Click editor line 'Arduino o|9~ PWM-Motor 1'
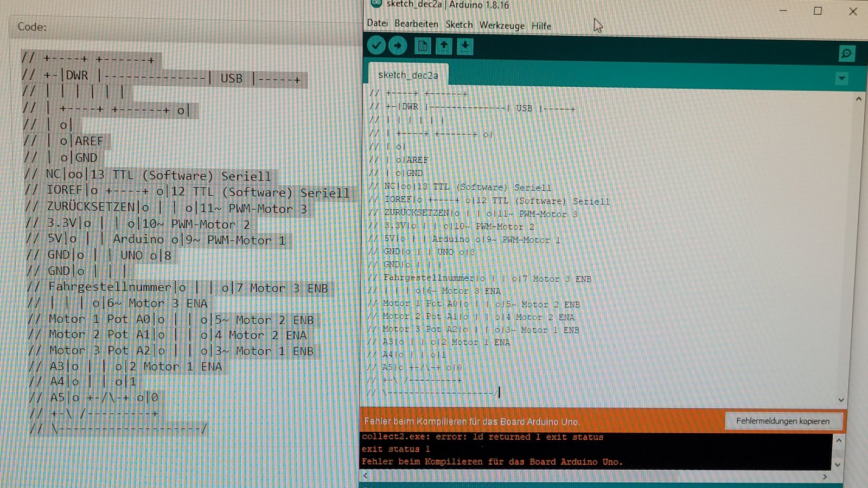The width and height of the screenshot is (868, 488). point(464,239)
